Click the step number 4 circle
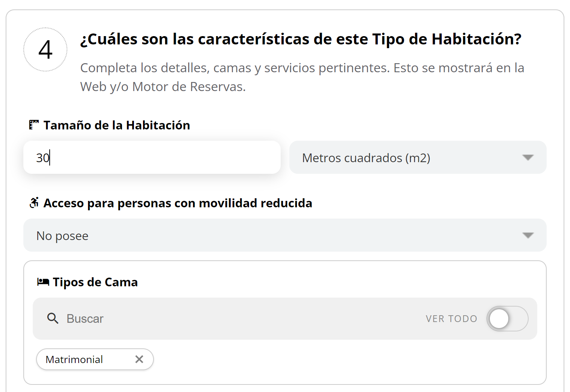The image size is (570, 392). point(45,49)
